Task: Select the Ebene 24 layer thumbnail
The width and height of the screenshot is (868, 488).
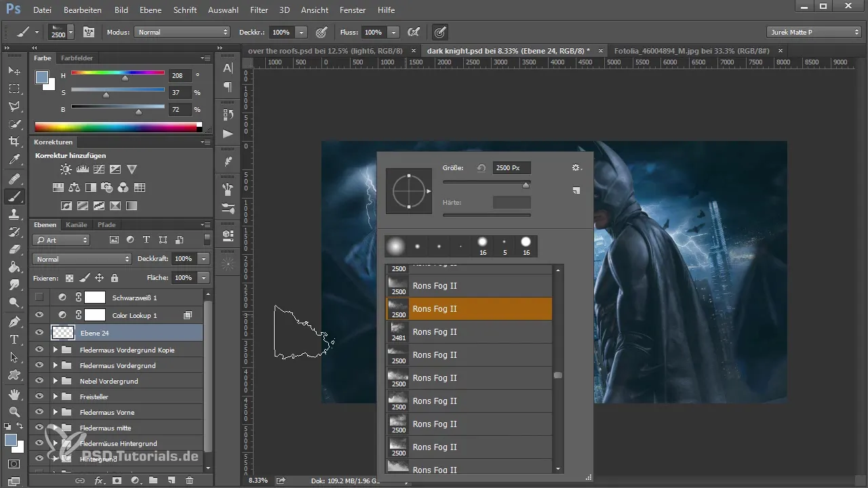Action: pyautogui.click(x=63, y=333)
